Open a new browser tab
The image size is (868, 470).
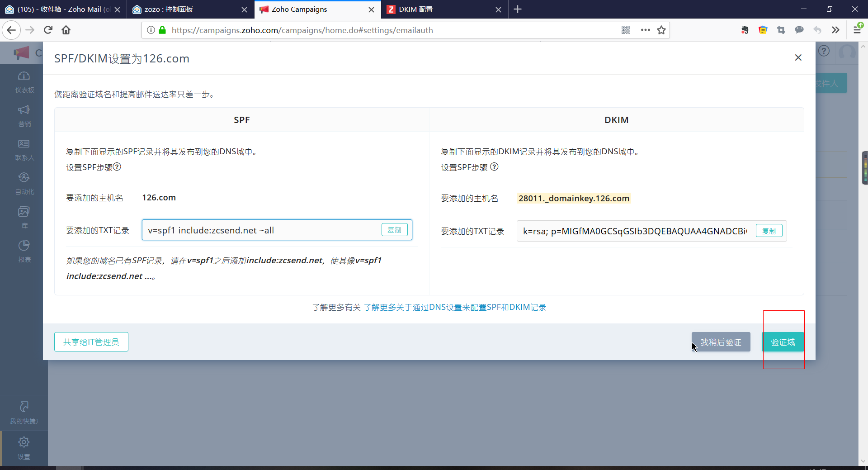[x=518, y=9]
